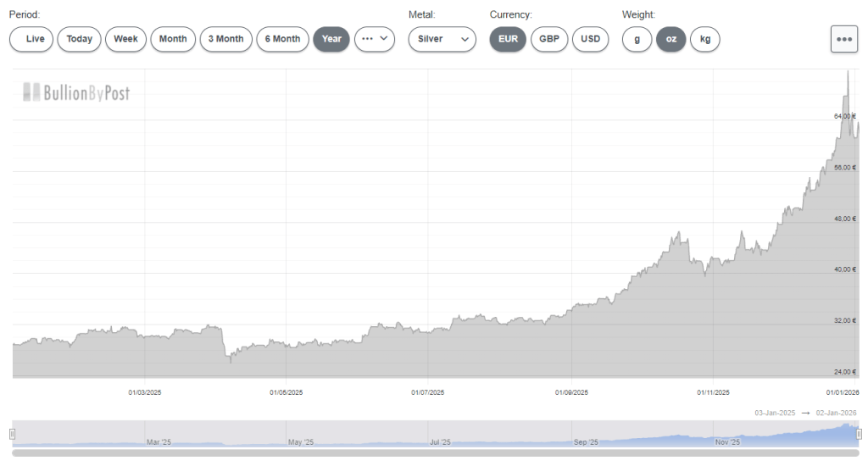The image size is (868, 466).
Task: Click the Sep '25 area in navigator
Action: [x=586, y=439]
